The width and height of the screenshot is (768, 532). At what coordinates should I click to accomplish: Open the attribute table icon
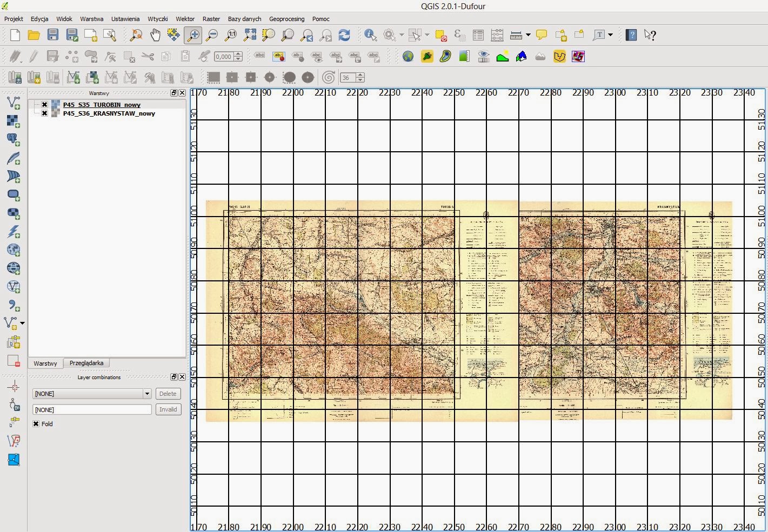(478, 35)
